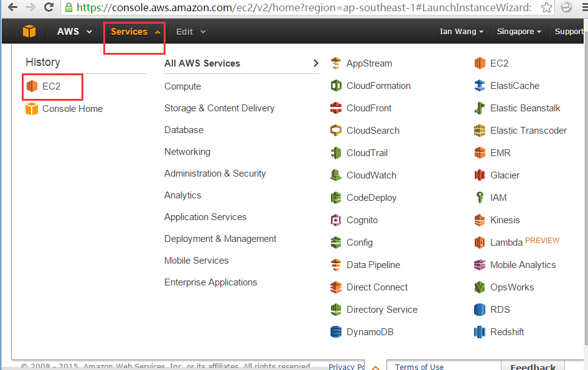Select the Administration & Security category

click(x=215, y=173)
